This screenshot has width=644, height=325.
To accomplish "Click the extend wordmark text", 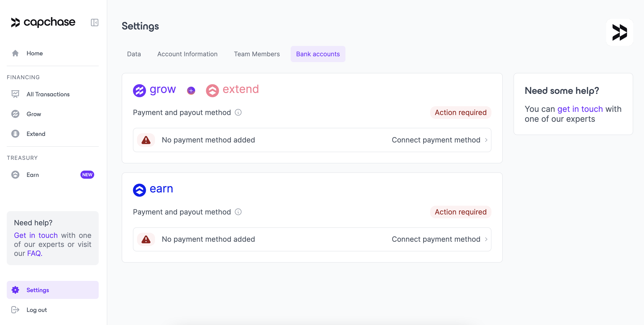I will tap(240, 89).
